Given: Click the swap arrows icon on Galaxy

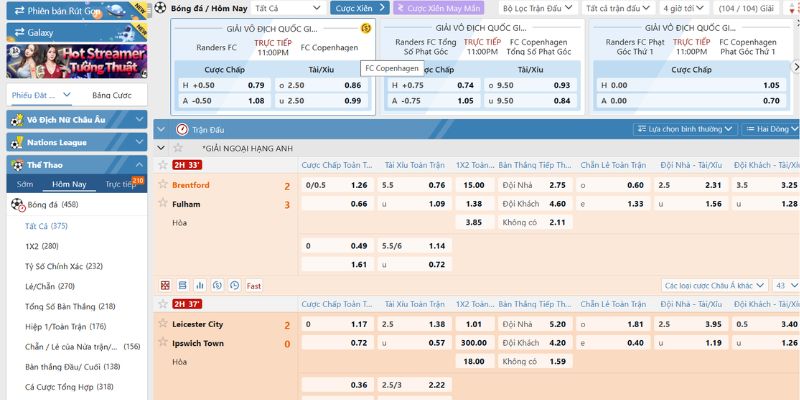Looking at the screenshot, I should coord(19,33).
